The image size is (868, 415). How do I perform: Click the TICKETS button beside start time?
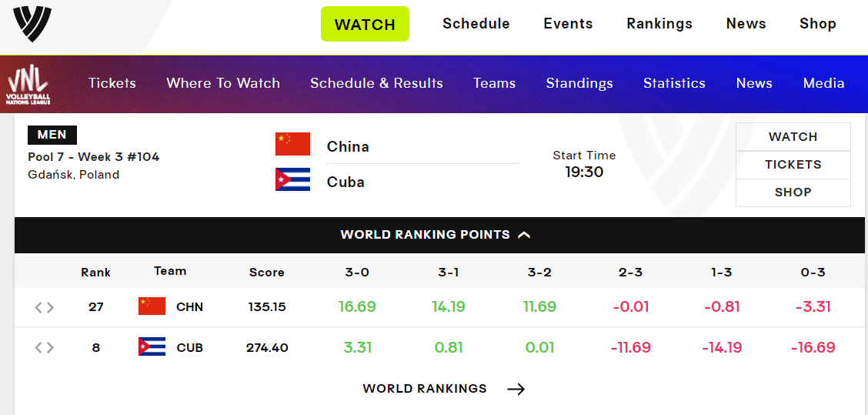point(793,165)
